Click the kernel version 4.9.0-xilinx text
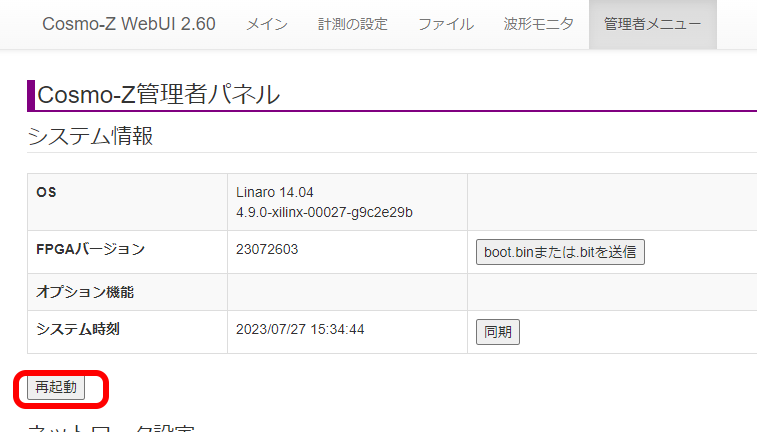757x432 pixels. coord(324,212)
